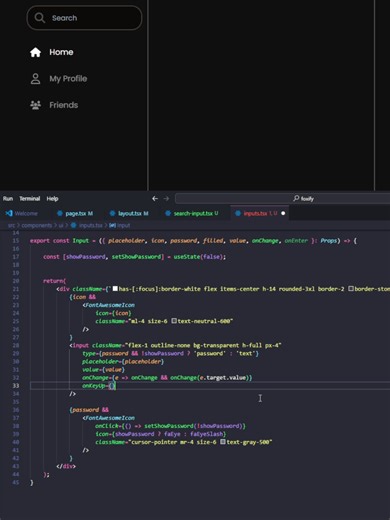Click the inputs.tsx breadcrumb
This screenshot has width=390, height=520.
(x=87, y=226)
